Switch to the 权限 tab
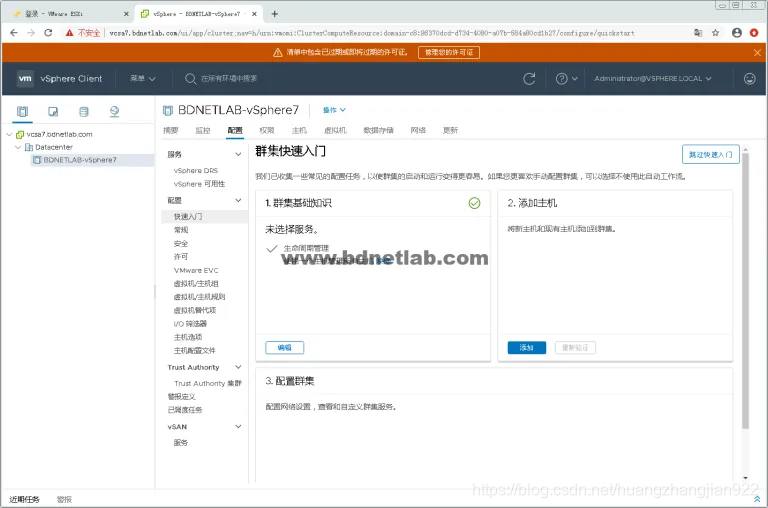 [x=267, y=130]
